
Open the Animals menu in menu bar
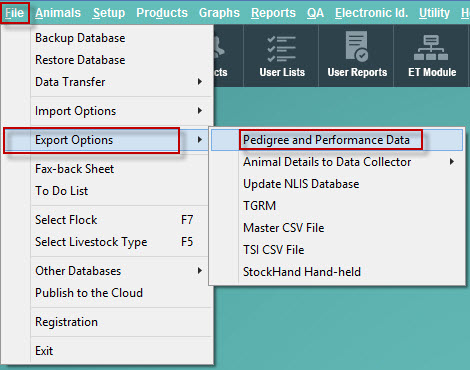coord(58,13)
